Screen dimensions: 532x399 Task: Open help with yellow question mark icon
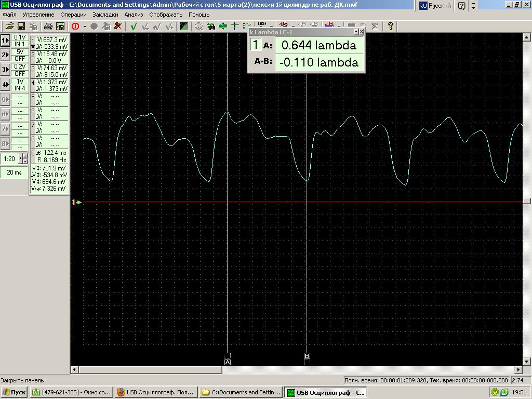pyautogui.click(x=391, y=26)
